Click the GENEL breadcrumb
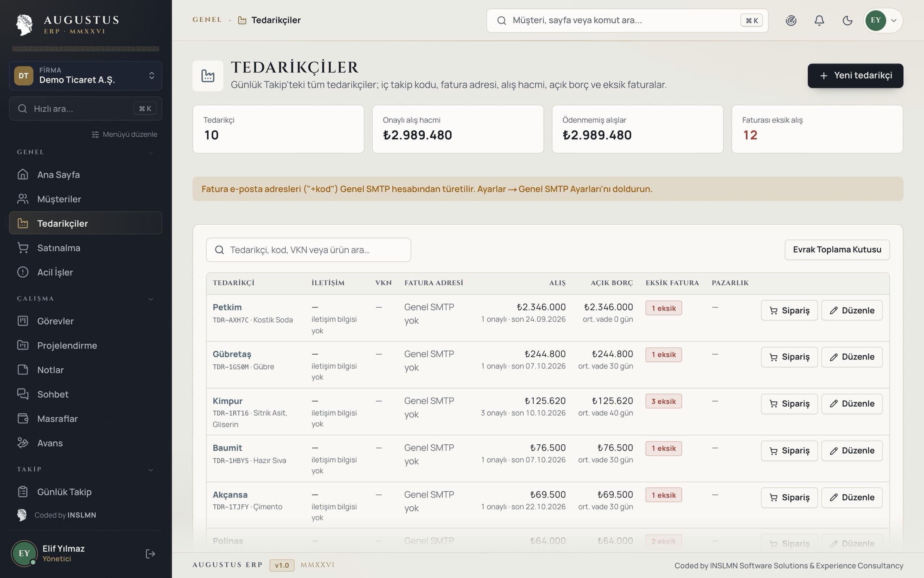This screenshot has width=924, height=578. [207, 20]
